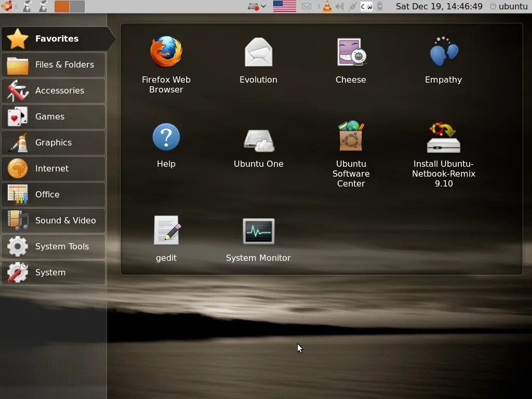Show the Accessories category
Screen dimensions: 532x399
tap(54, 90)
